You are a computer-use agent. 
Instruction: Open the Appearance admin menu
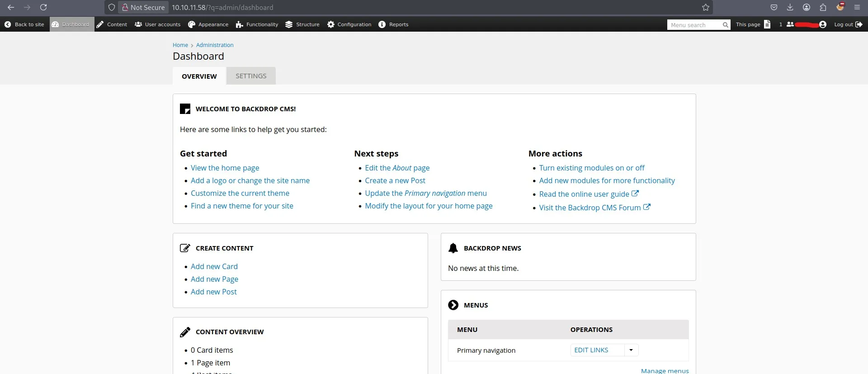click(x=208, y=24)
